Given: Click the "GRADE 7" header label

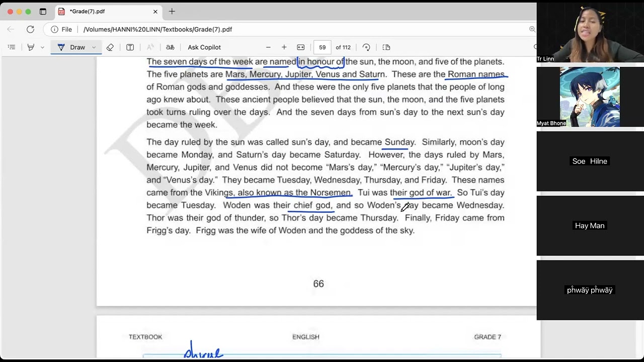Looking at the screenshot, I should point(488,337).
